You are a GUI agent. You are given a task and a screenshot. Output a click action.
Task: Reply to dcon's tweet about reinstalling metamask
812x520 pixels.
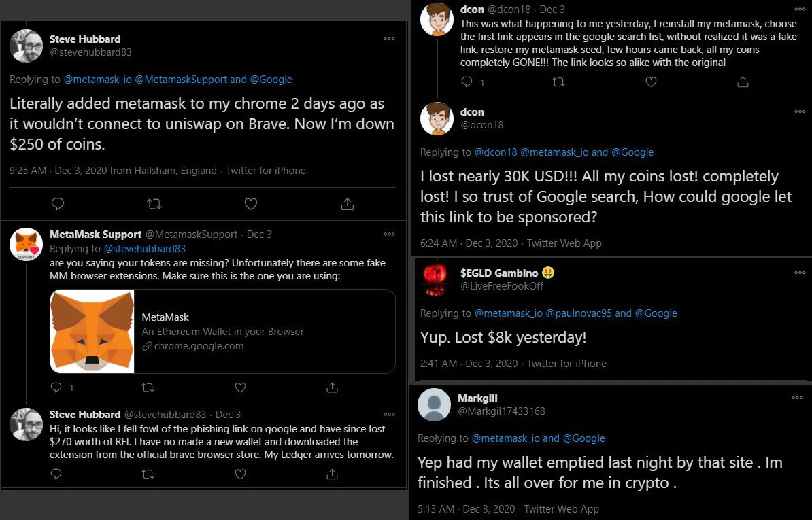click(467, 82)
